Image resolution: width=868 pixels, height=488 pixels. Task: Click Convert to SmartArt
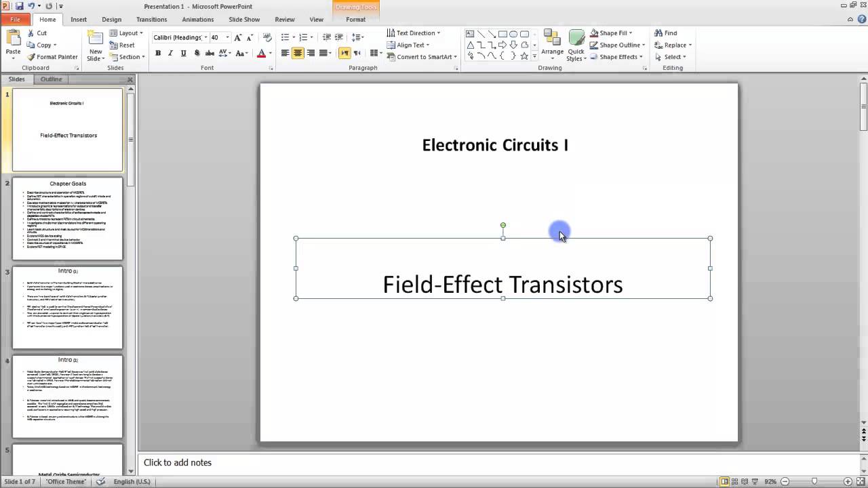click(422, 57)
